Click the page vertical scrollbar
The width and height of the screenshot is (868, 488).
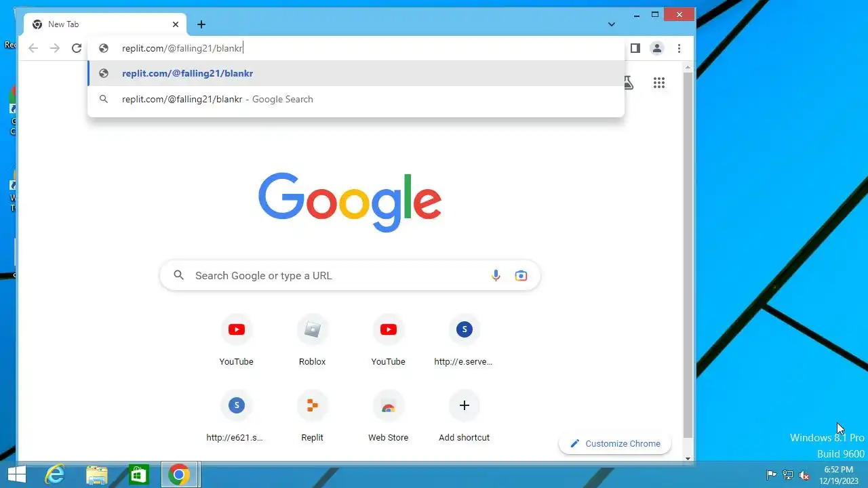coord(688,254)
